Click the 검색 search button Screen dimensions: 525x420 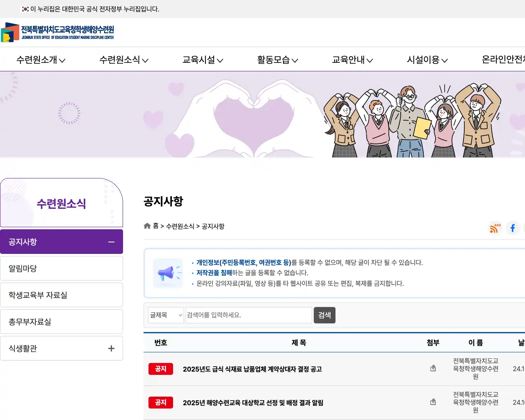[324, 315]
